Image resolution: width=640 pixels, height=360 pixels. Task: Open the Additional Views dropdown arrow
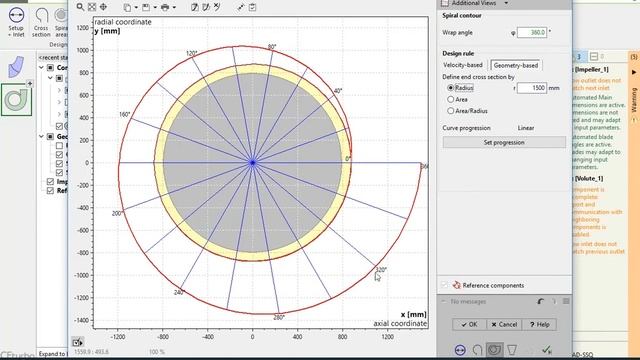coord(506,3)
